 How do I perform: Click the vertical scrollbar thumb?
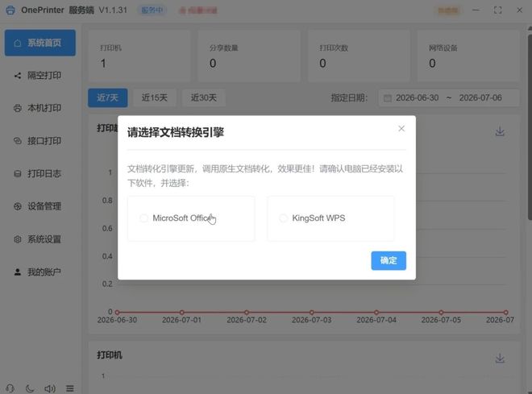[530, 126]
